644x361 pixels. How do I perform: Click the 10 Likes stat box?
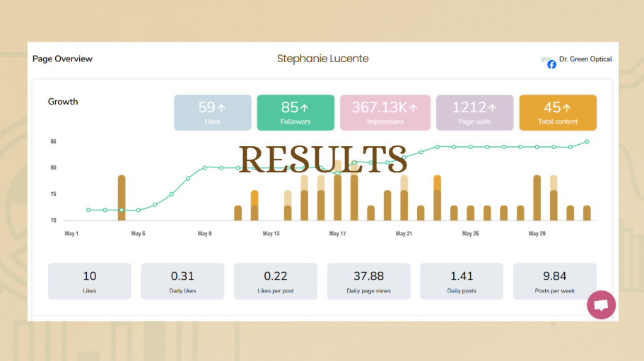(90, 281)
